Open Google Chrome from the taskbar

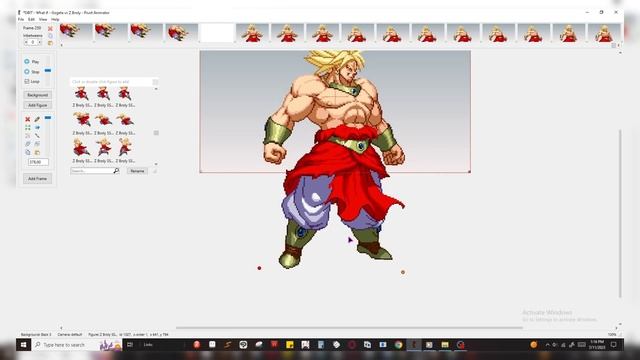[x=398, y=345]
